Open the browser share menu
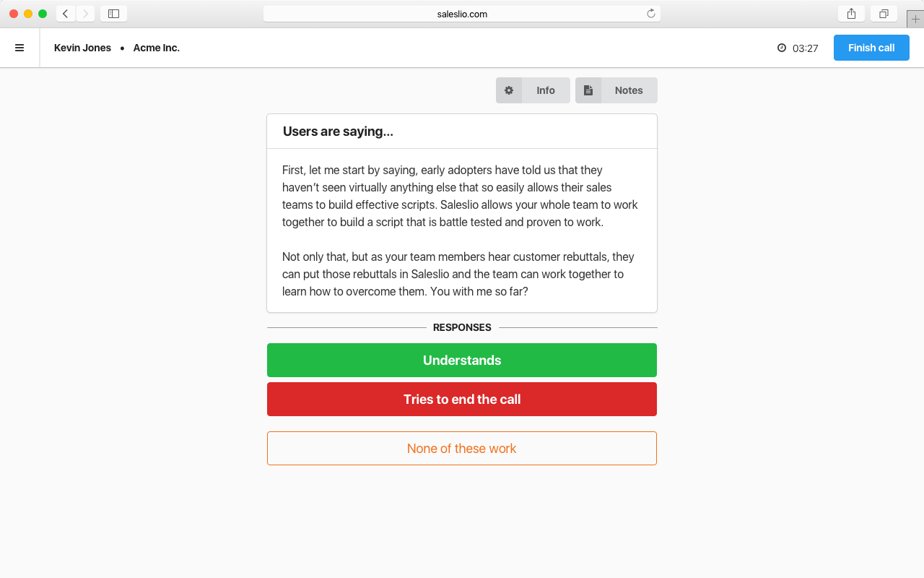The width and height of the screenshot is (924, 578). (x=851, y=14)
